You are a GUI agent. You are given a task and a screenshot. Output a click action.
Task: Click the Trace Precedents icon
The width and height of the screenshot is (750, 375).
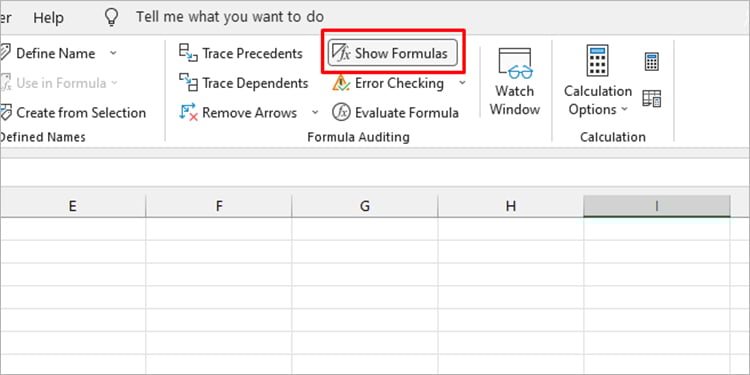(x=188, y=53)
